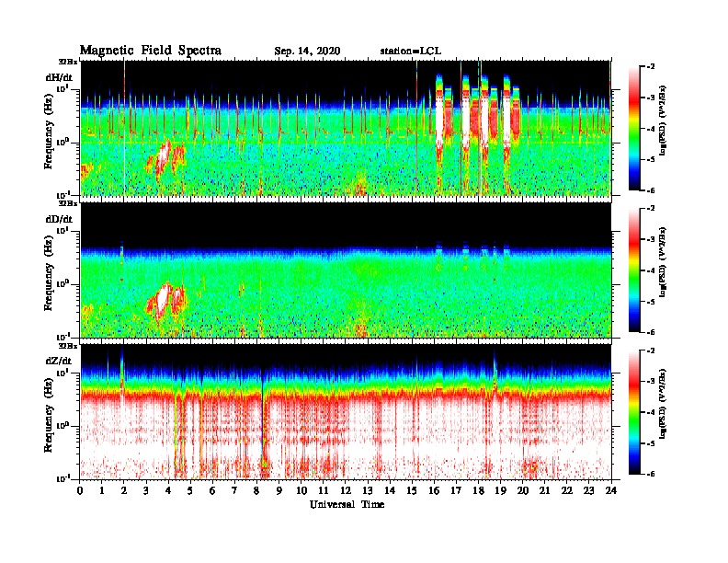Select the dH/dt panel label
The height and width of the screenshot is (563, 728).
pyautogui.click(x=59, y=76)
